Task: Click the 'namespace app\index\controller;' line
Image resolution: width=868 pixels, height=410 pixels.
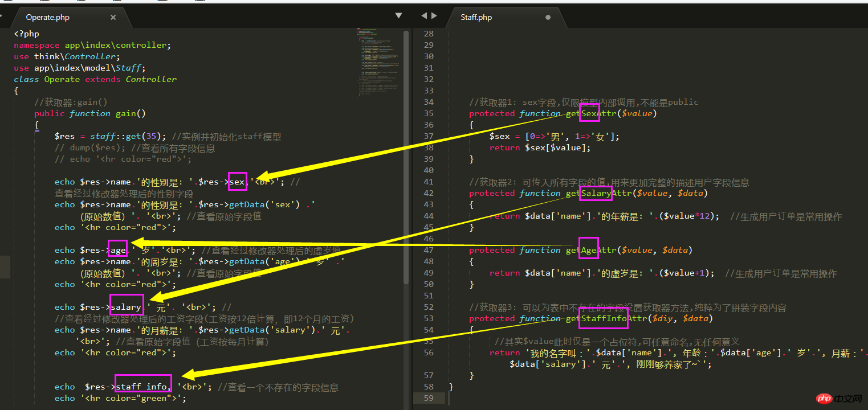Action: 92,45
